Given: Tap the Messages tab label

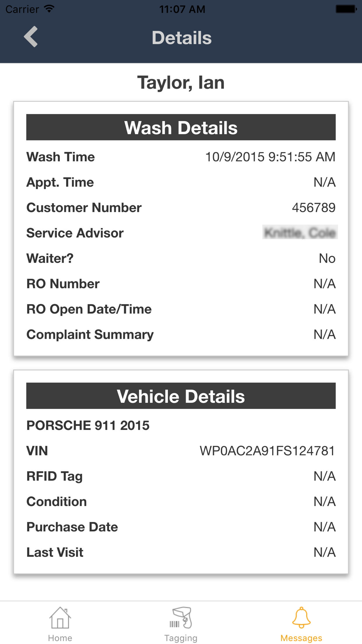Looking at the screenshot, I should [301, 638].
